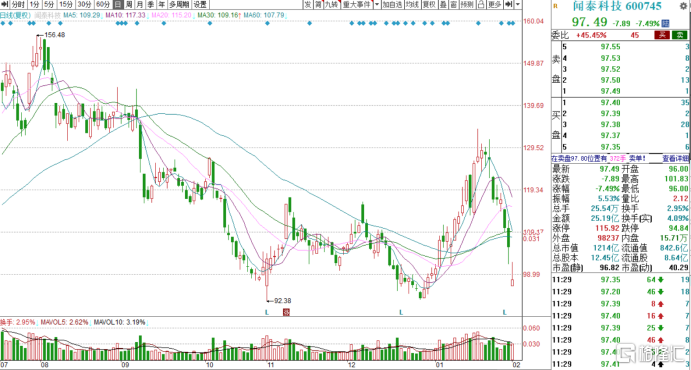The width and height of the screenshot is (691, 370).
Task: Switch to the 60分 period tab
Action: click(x=102, y=5)
